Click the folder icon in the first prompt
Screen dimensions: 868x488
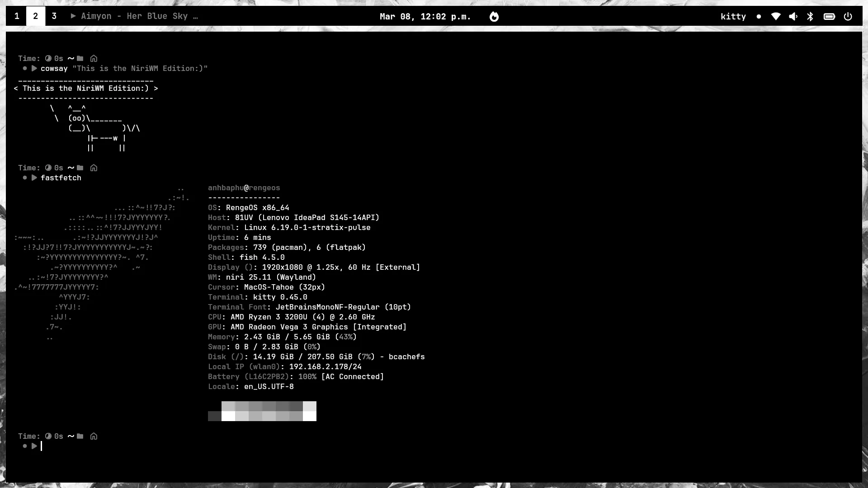point(80,58)
